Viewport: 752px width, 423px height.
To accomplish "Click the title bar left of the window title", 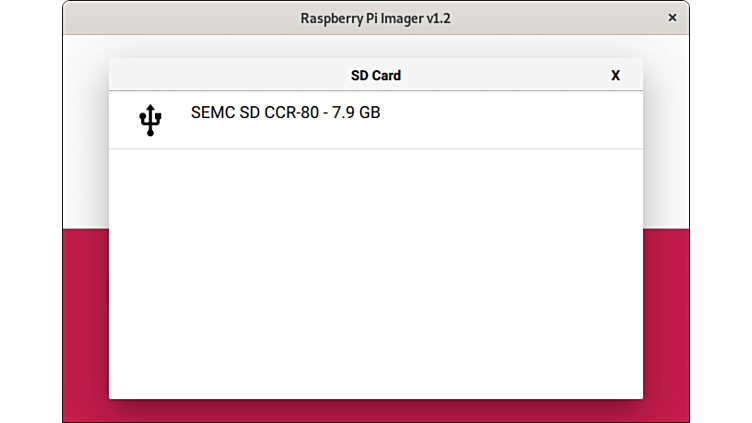I will 180,18.
